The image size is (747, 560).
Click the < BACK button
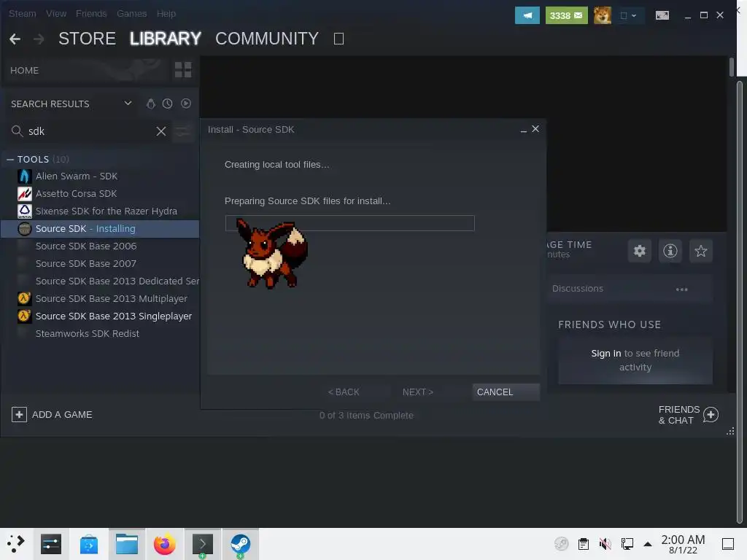tap(344, 392)
